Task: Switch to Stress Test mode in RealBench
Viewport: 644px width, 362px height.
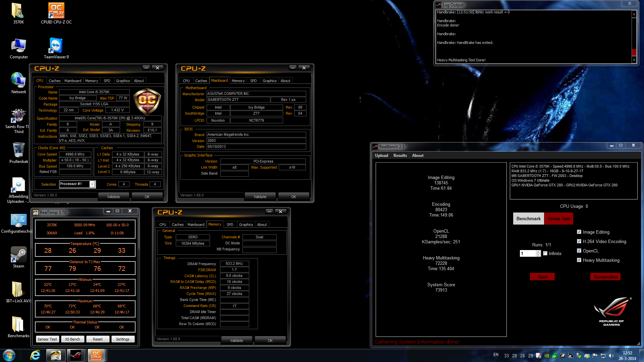Action: 559,219
